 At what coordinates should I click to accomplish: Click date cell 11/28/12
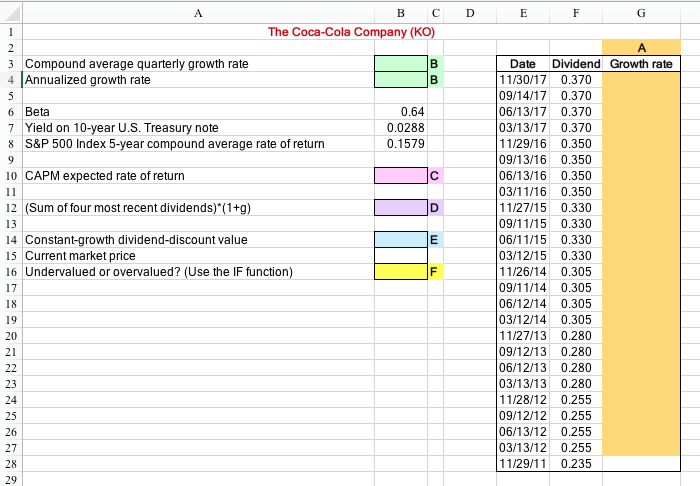coord(523,399)
